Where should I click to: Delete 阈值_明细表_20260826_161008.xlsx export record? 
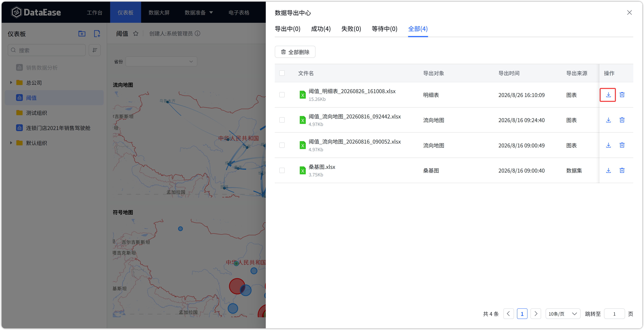tap(622, 95)
